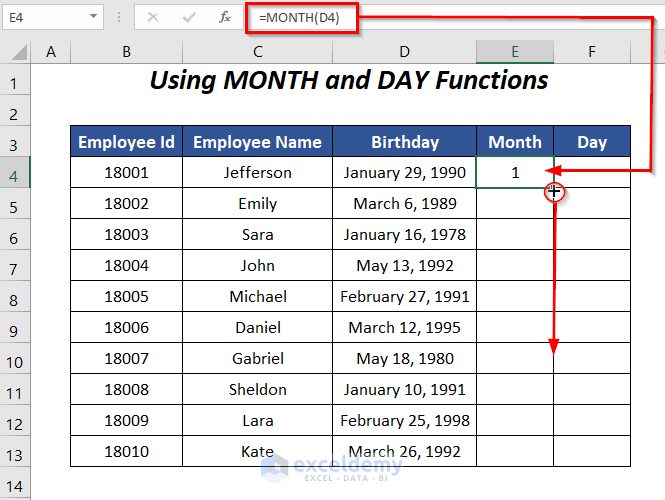
Task: Click the formula bar with =MONTH(D4)
Action: (454, 17)
